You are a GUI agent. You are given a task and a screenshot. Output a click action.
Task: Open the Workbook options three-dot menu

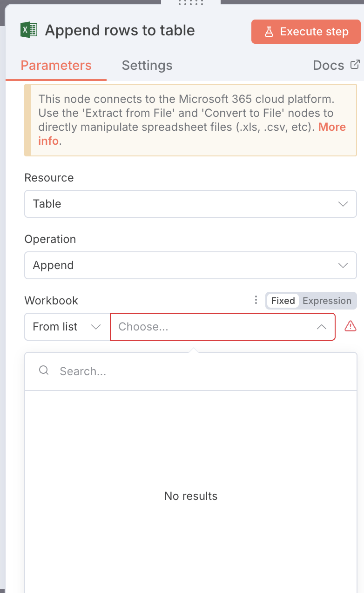pos(256,300)
